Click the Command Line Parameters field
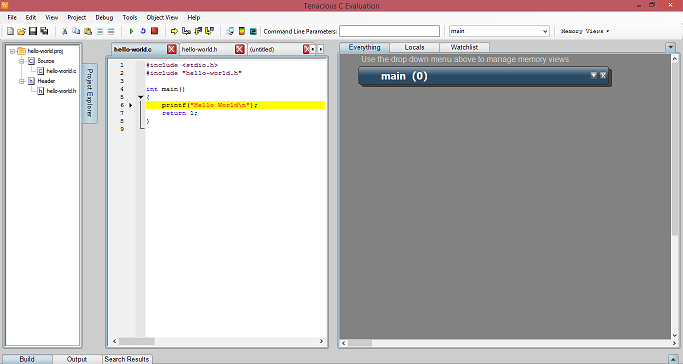 [389, 31]
